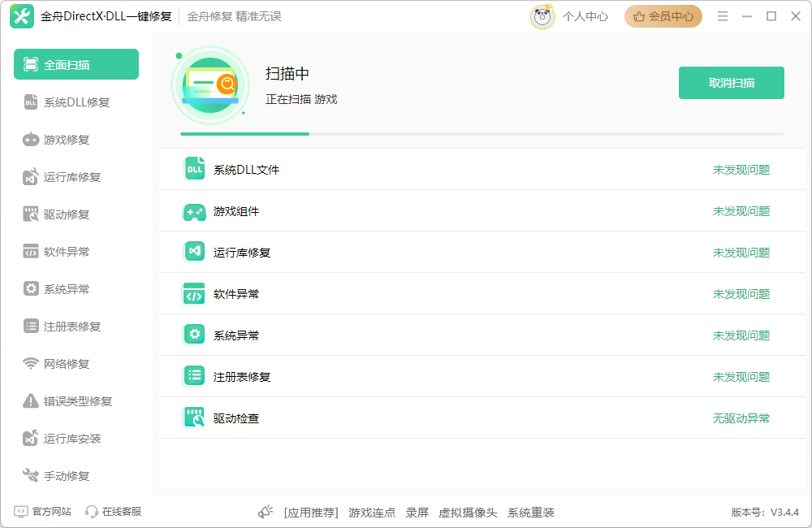Open 会员中心 membership center
812x528 pixels.
pos(663,15)
